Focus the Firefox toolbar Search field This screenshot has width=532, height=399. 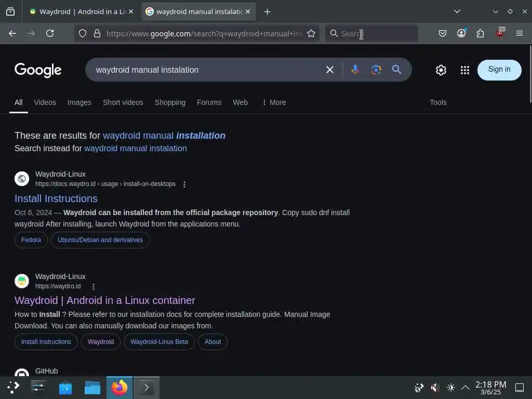pyautogui.click(x=372, y=33)
